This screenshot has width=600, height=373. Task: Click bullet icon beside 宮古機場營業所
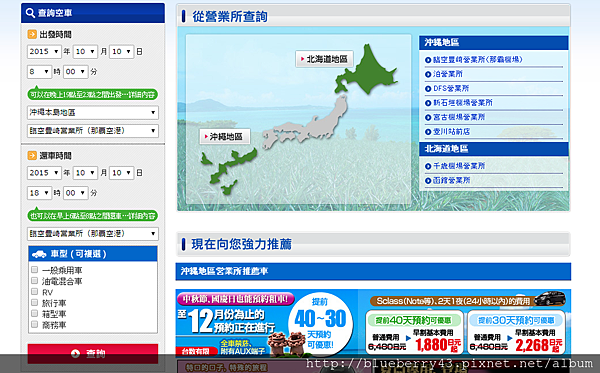click(428, 117)
